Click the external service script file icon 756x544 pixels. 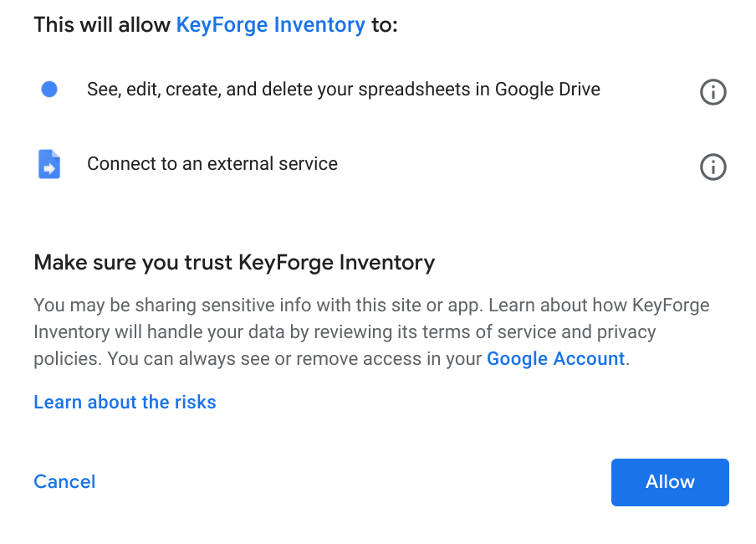[49, 164]
